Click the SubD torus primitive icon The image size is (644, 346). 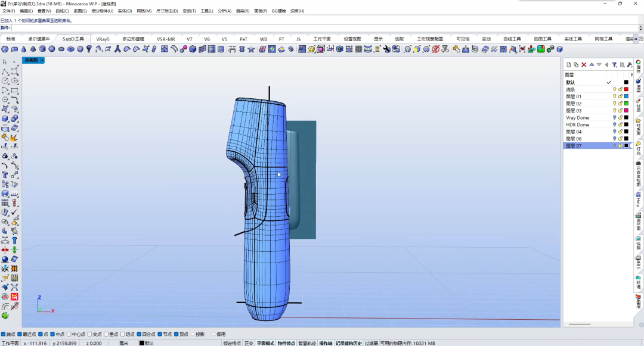coord(70,49)
